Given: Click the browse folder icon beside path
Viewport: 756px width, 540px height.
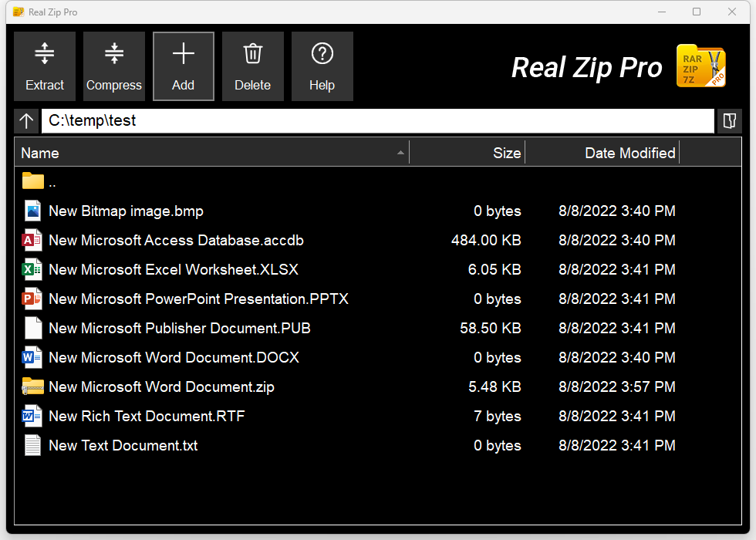Looking at the screenshot, I should click(x=730, y=120).
